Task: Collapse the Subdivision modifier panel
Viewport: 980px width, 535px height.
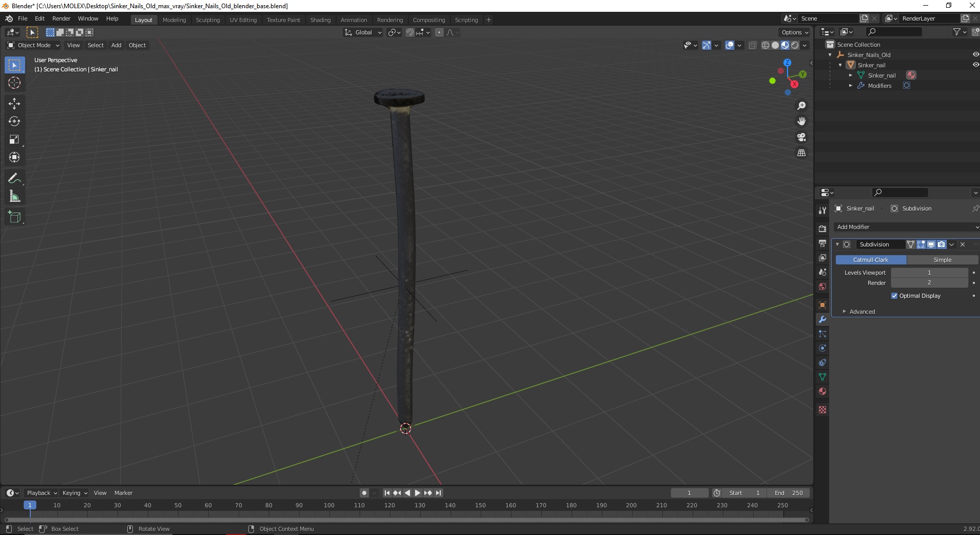Action: coord(837,244)
